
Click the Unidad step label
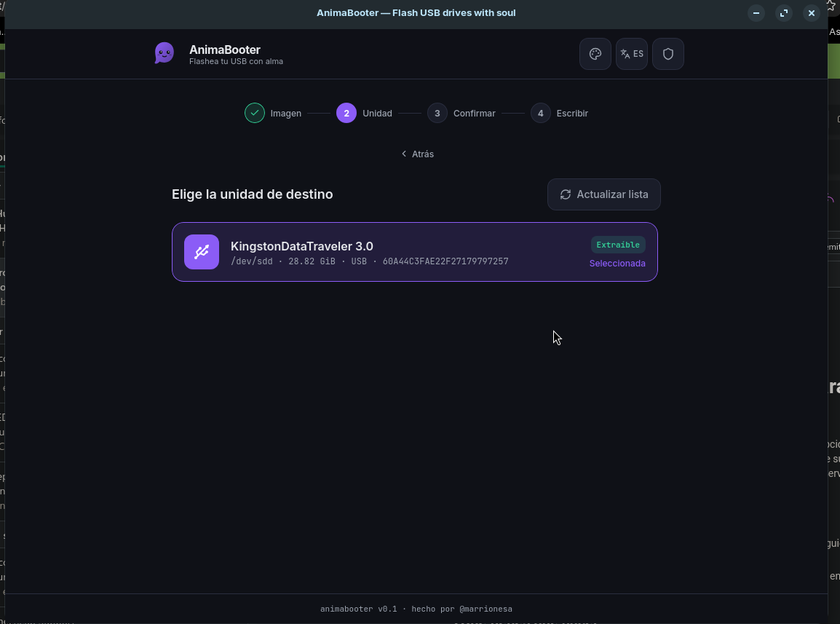377,113
